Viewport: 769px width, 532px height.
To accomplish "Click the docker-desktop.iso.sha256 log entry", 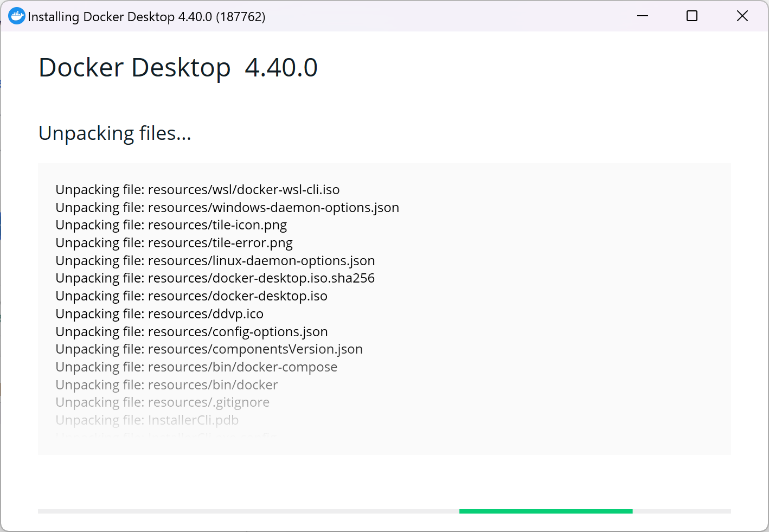I will pyautogui.click(x=215, y=278).
